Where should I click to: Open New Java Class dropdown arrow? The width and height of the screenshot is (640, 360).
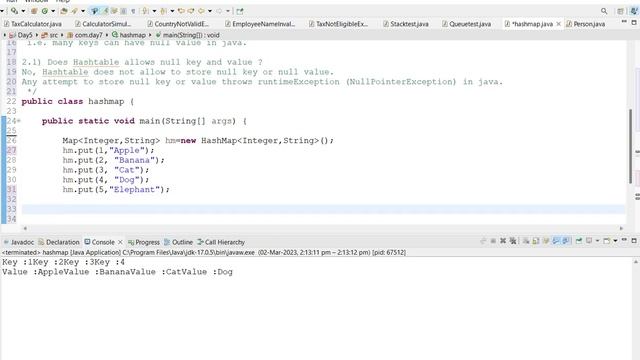[x=53, y=11]
